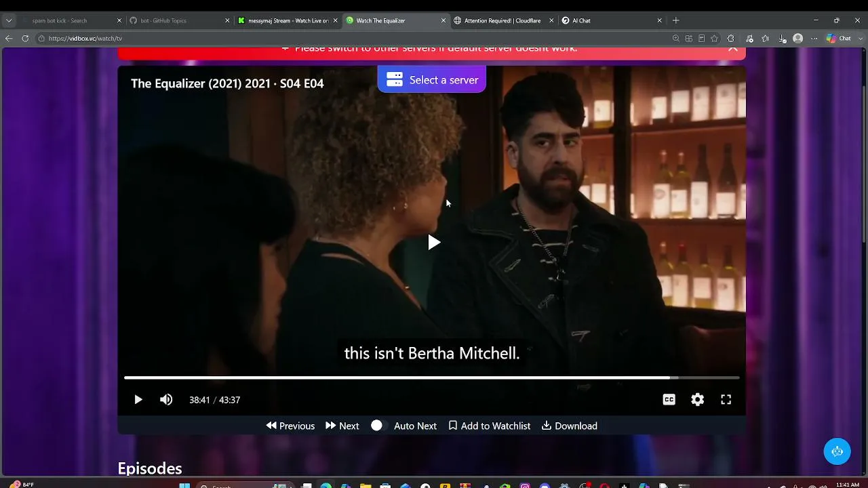Image resolution: width=868 pixels, height=488 pixels.
Task: Open split screen view icon
Action: coord(689,39)
